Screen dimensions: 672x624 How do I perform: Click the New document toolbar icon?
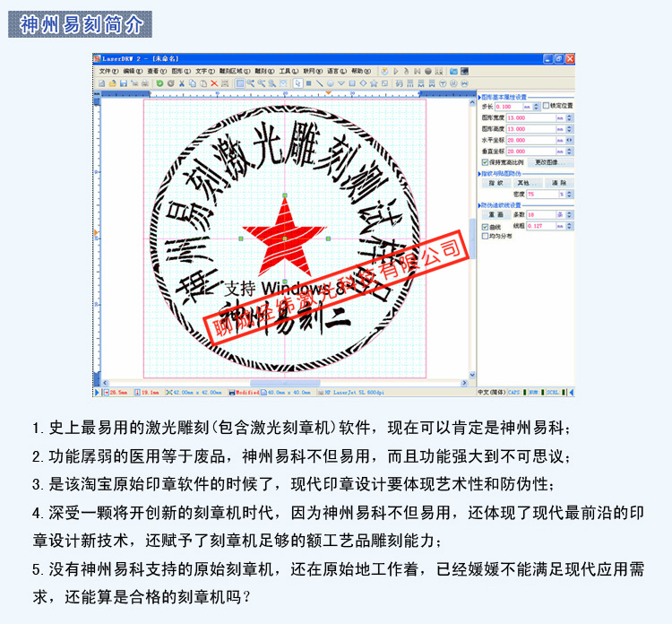[x=101, y=83]
